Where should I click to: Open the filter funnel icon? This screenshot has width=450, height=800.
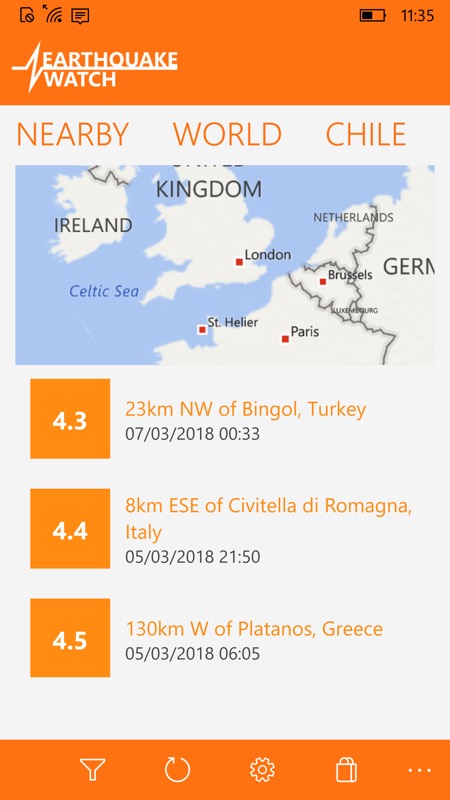[92, 769]
